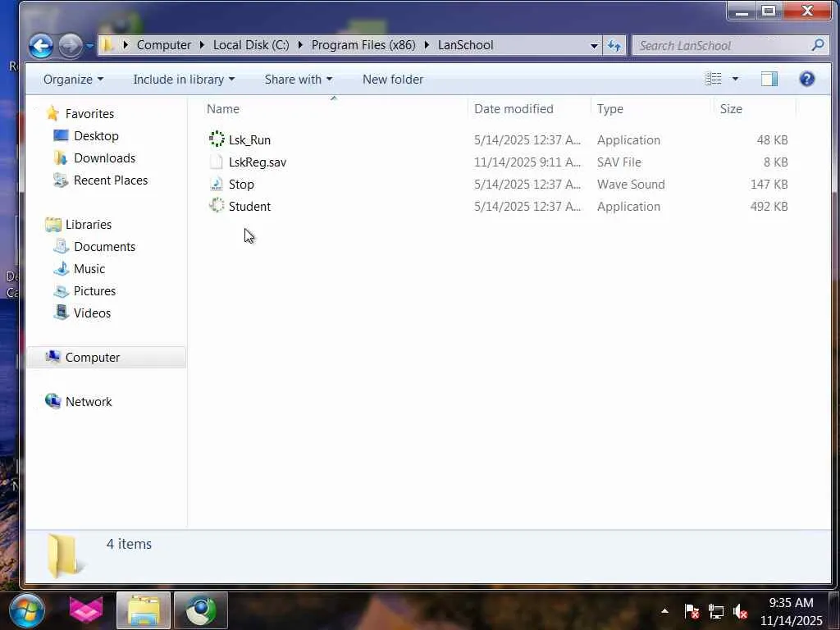
Task: Open Documents library
Action: click(x=104, y=247)
